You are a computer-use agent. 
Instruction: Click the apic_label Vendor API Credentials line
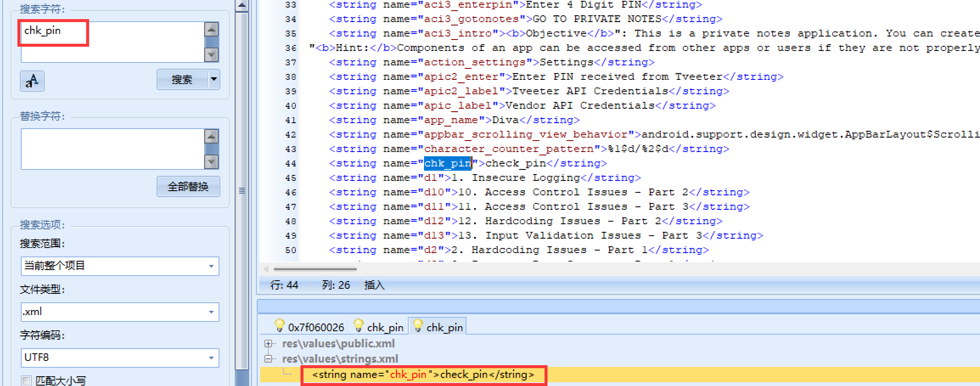pyautogui.click(x=522, y=106)
